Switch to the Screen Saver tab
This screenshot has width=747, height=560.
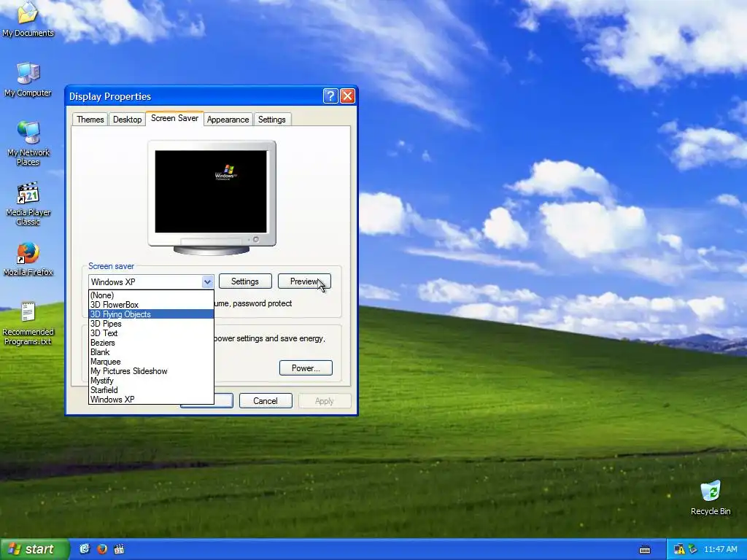(174, 118)
